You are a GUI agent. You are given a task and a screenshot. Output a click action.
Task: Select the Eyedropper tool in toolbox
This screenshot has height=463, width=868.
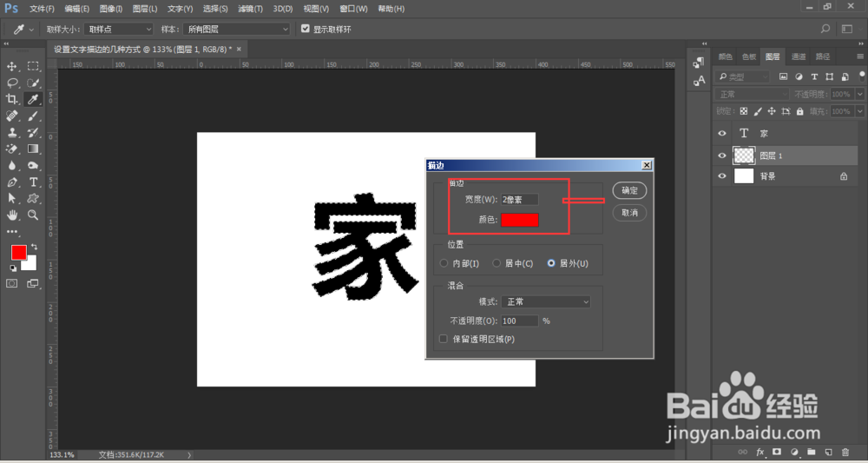[x=33, y=99]
